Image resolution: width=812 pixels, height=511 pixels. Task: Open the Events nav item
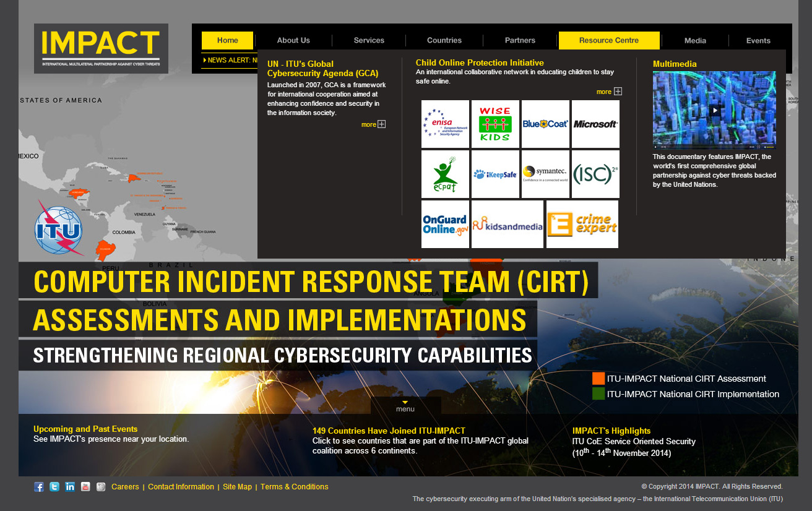(x=758, y=40)
